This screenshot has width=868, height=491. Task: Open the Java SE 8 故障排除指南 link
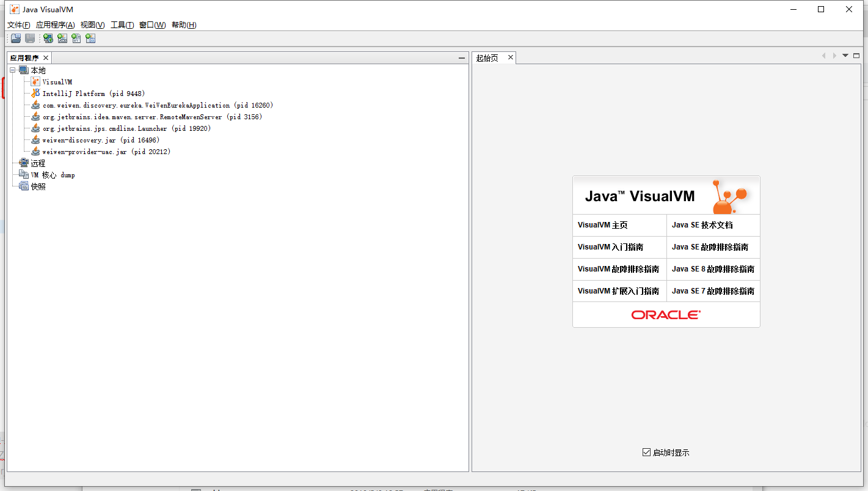(x=713, y=269)
